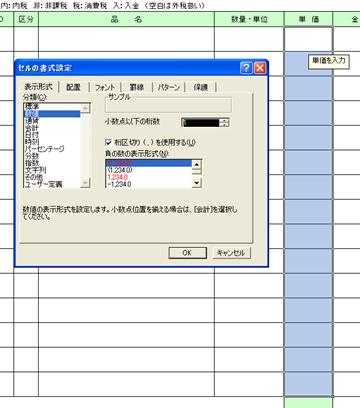Image resolution: width=360 pixels, height=408 pixels.
Task: Decrease decimal places with the stepper down arrow
Action: (x=225, y=125)
